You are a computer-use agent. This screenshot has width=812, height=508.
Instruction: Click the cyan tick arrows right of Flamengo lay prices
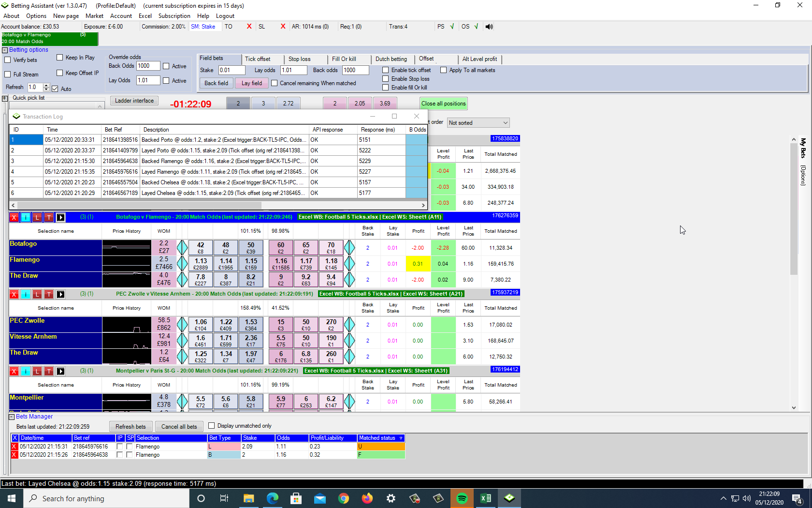[349, 264]
